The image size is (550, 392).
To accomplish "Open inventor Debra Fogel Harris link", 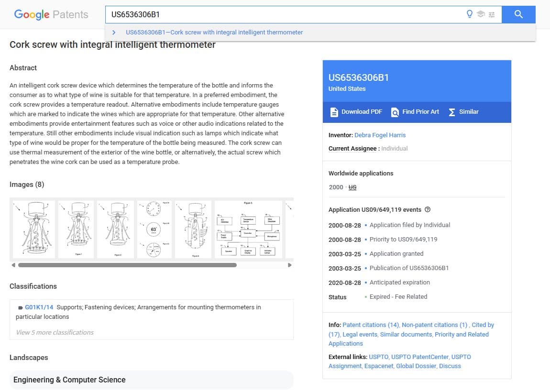I will (x=380, y=135).
